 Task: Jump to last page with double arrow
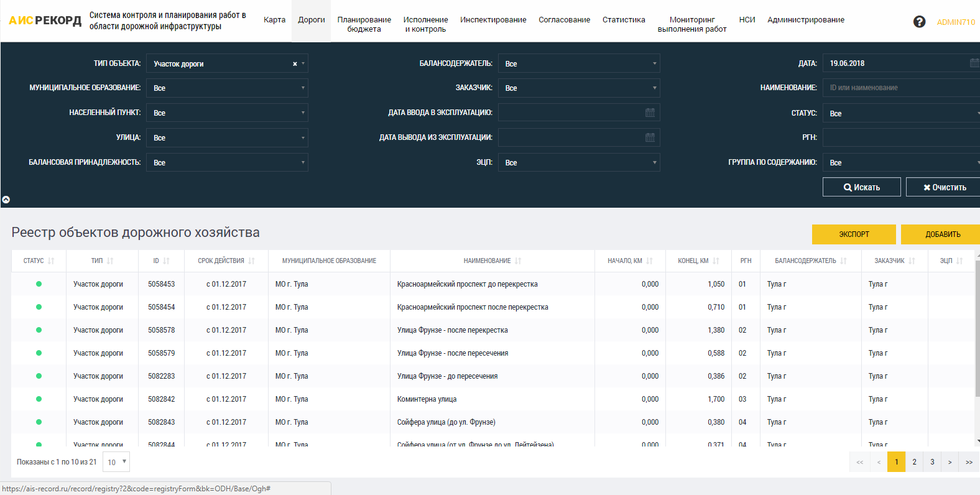pos(969,462)
